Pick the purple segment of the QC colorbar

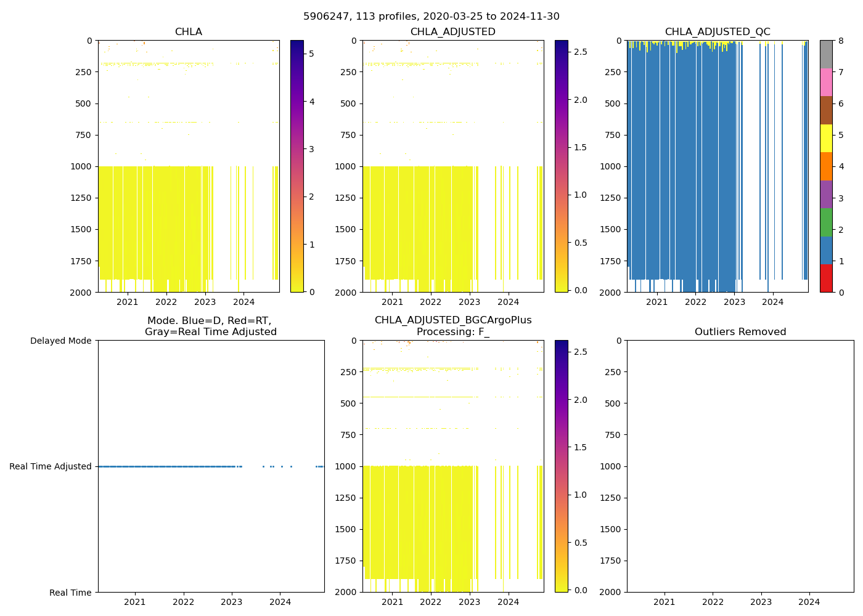(x=826, y=194)
